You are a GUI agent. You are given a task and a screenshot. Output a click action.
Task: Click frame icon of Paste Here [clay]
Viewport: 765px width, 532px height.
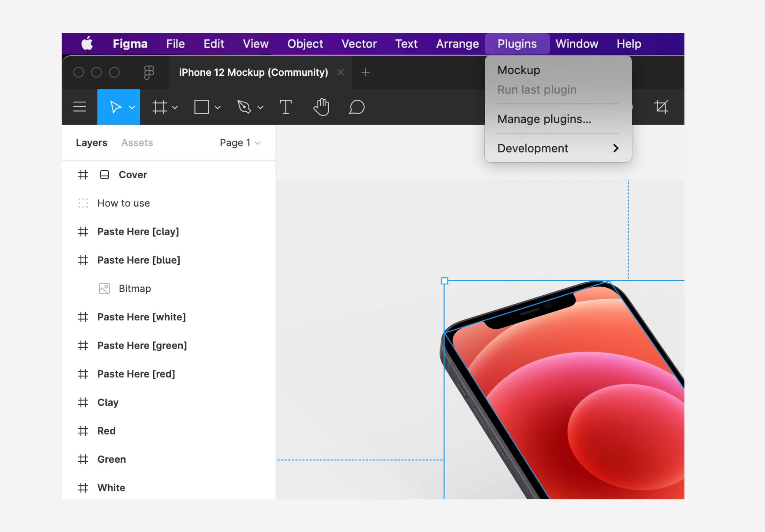pyautogui.click(x=83, y=231)
